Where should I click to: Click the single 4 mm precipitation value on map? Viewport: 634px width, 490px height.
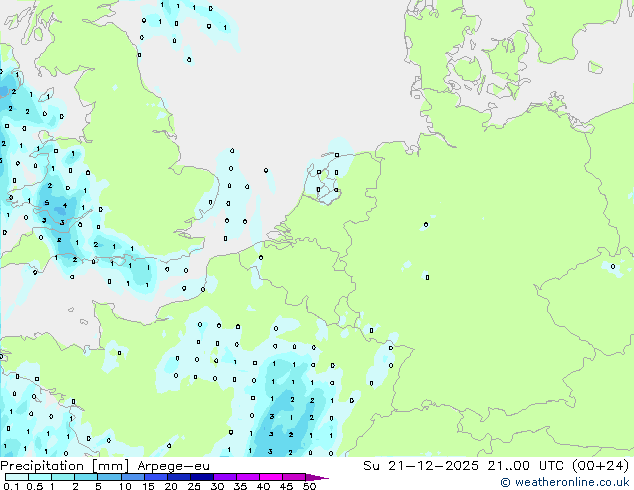[x=65, y=205]
